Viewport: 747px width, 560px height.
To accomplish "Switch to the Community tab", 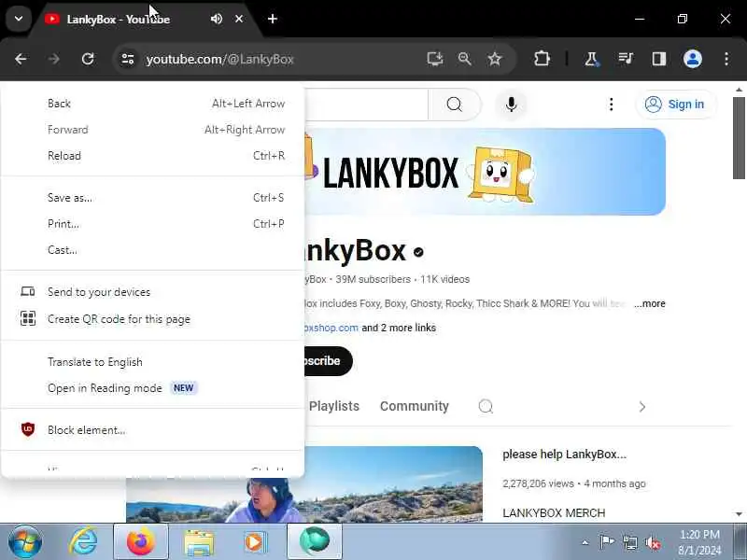I will (x=414, y=406).
